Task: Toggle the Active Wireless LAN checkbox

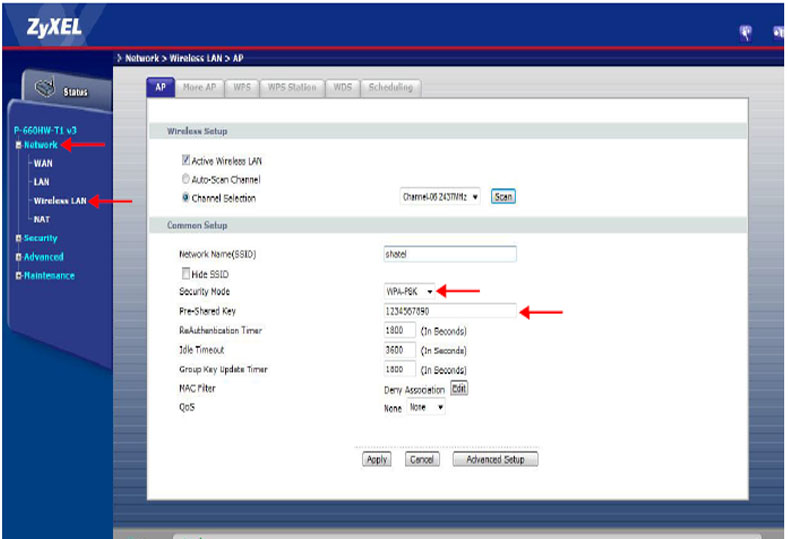Action: pyautogui.click(x=186, y=160)
